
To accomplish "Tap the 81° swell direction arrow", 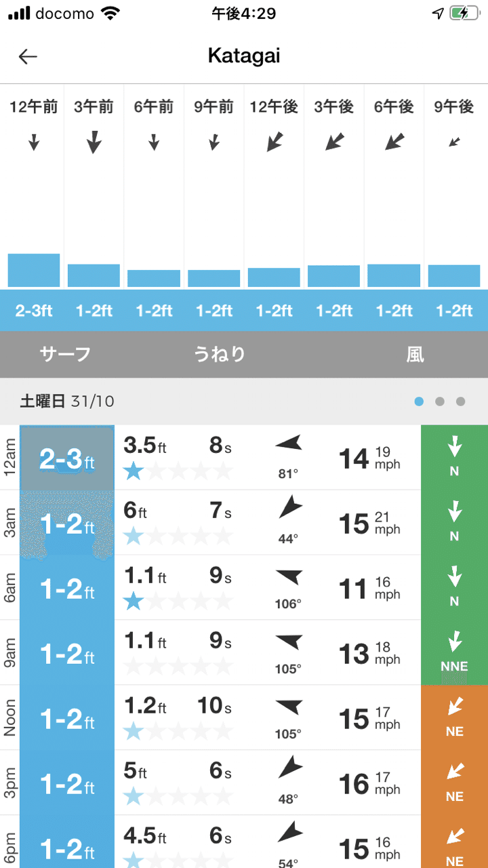I will click(288, 444).
